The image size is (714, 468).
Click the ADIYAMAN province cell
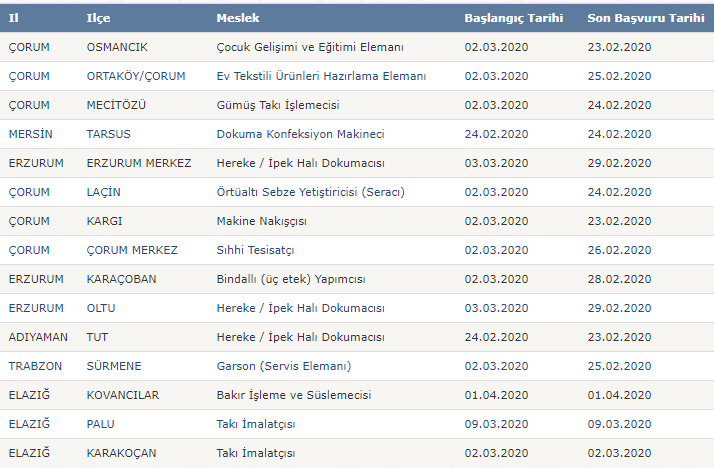38,337
